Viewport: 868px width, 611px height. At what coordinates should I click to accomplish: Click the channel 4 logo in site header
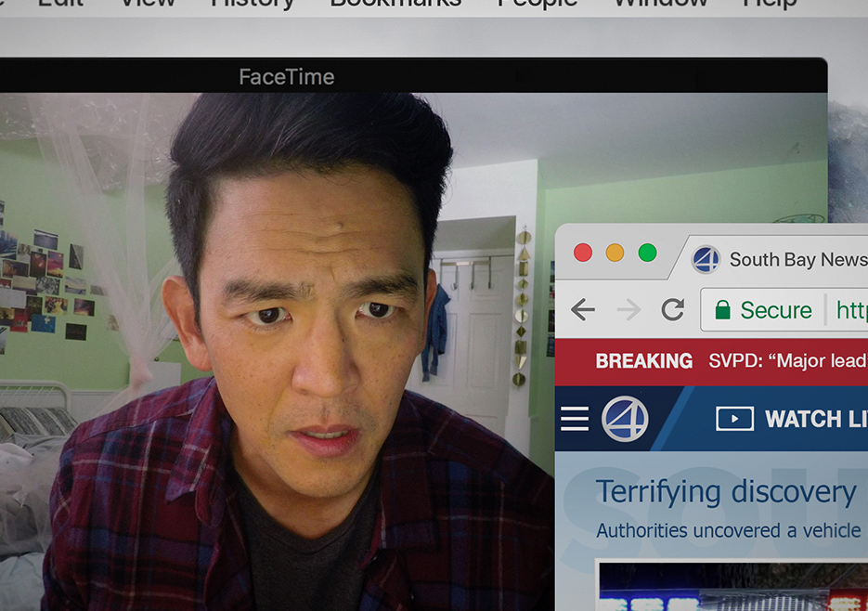(x=625, y=419)
